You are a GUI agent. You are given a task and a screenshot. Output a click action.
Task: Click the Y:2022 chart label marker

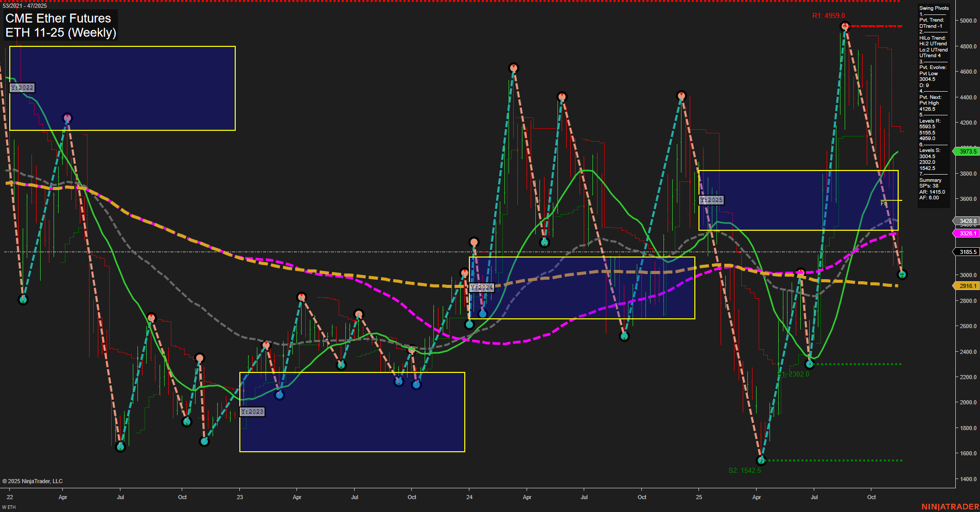(x=23, y=88)
